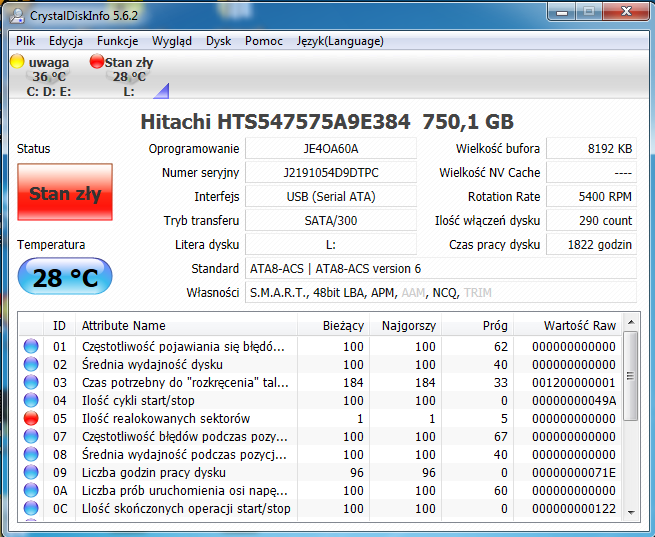This screenshot has width=655, height=537.
Task: Click the blue status circle for attribute 0C
Action: 31,508
